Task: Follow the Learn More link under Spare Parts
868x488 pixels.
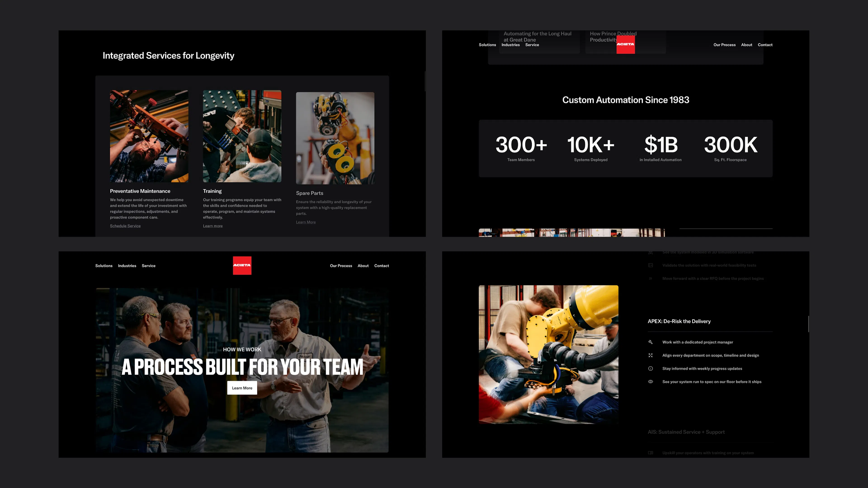Action: pos(306,222)
